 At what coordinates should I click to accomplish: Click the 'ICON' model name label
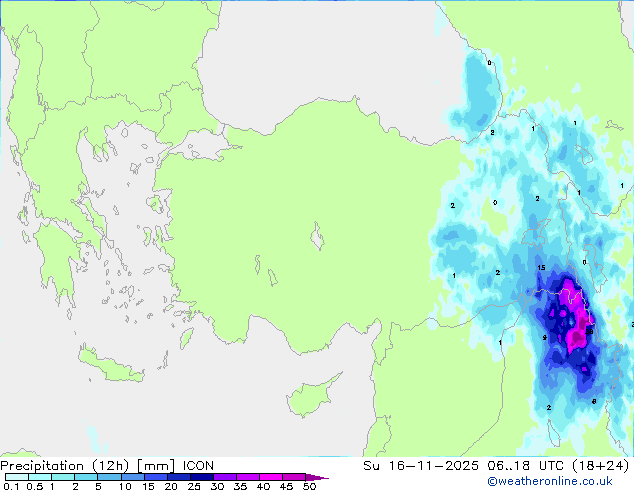198,466
